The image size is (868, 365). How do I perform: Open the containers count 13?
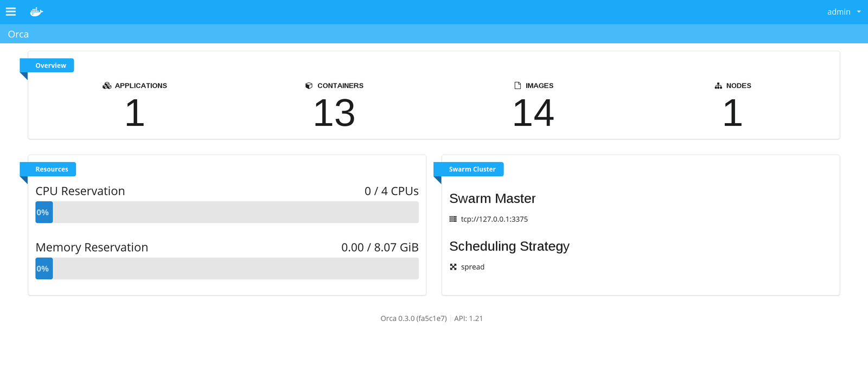coord(334,113)
